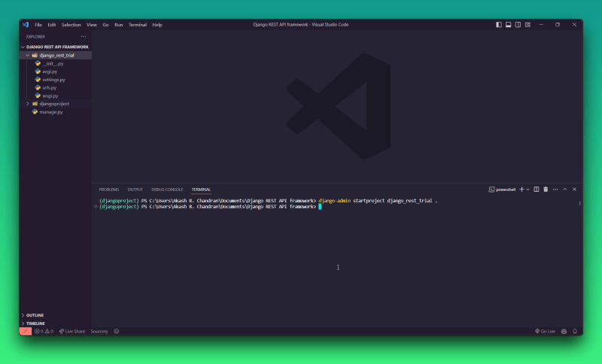Open settings.py file
This screenshot has height=364, width=602.
point(53,80)
